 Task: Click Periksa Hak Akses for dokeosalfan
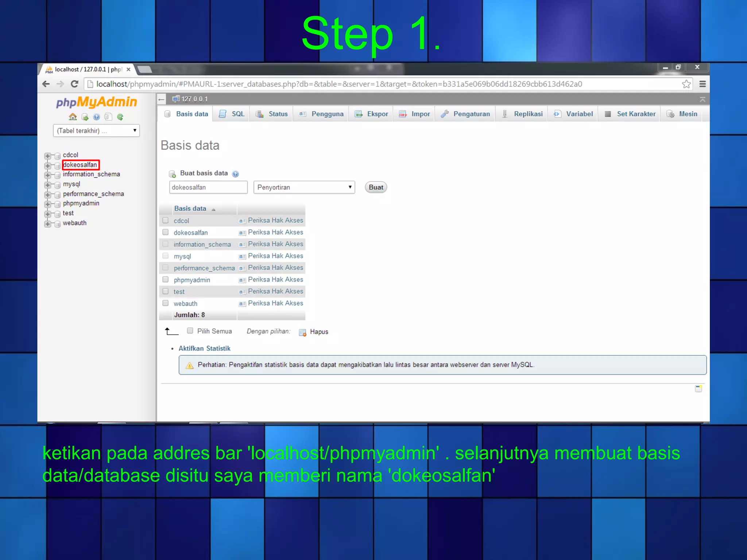click(x=275, y=232)
